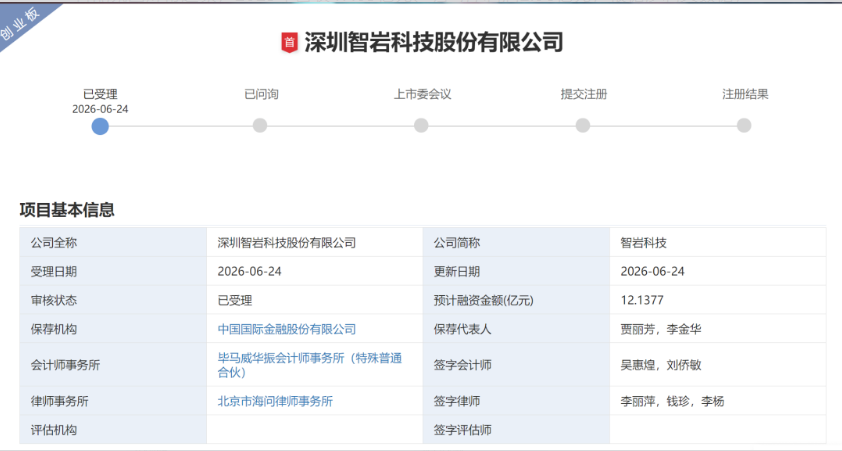Click the 保荐机构 label cell
Image resolution: width=842 pixels, height=451 pixels.
pyautogui.click(x=113, y=329)
